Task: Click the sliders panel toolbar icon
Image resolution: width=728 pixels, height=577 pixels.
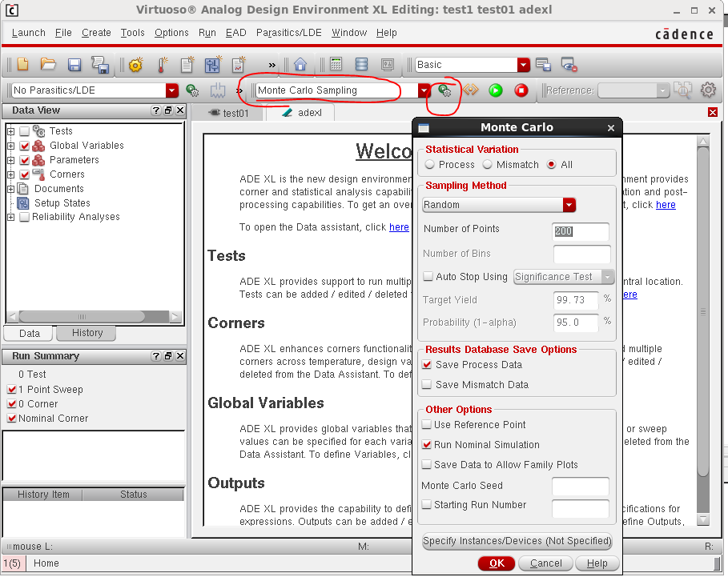Action: point(213,65)
